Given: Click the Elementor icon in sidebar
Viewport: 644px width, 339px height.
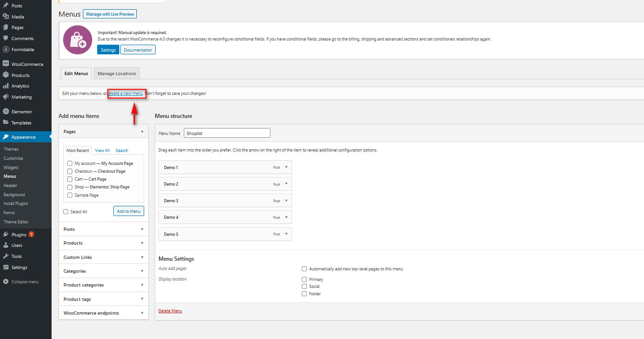Looking at the screenshot, I should click(6, 111).
